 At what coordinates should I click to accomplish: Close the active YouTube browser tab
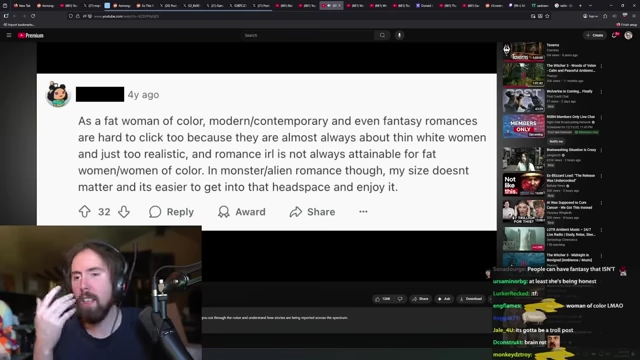pyautogui.click(x=339, y=6)
